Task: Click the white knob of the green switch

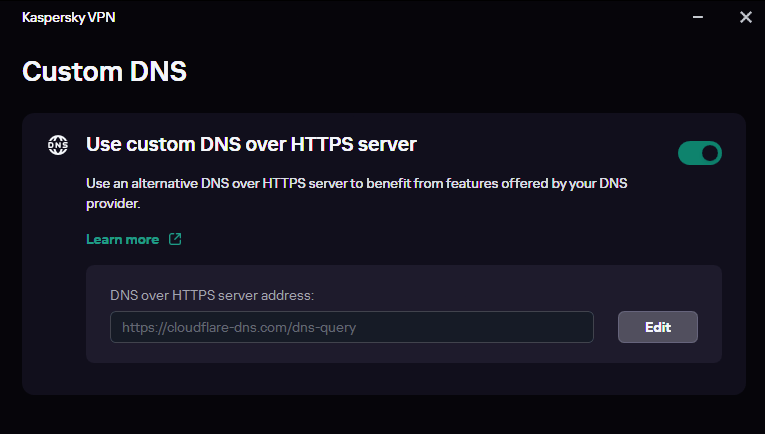Action: coord(710,153)
